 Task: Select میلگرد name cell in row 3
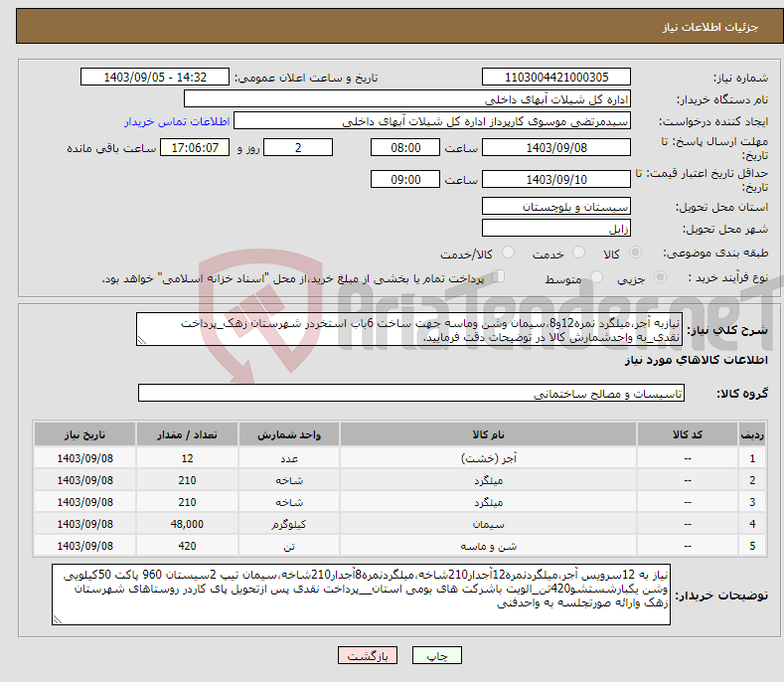(489, 502)
